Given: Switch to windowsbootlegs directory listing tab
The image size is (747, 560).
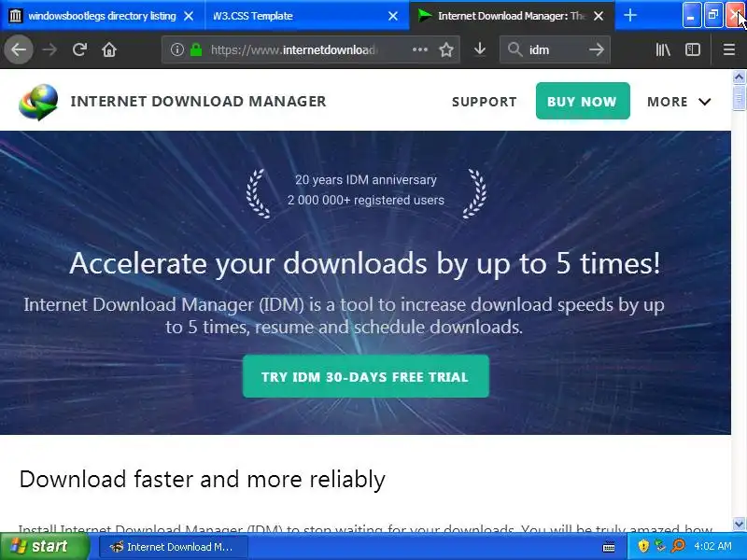Looking at the screenshot, I should [x=102, y=16].
